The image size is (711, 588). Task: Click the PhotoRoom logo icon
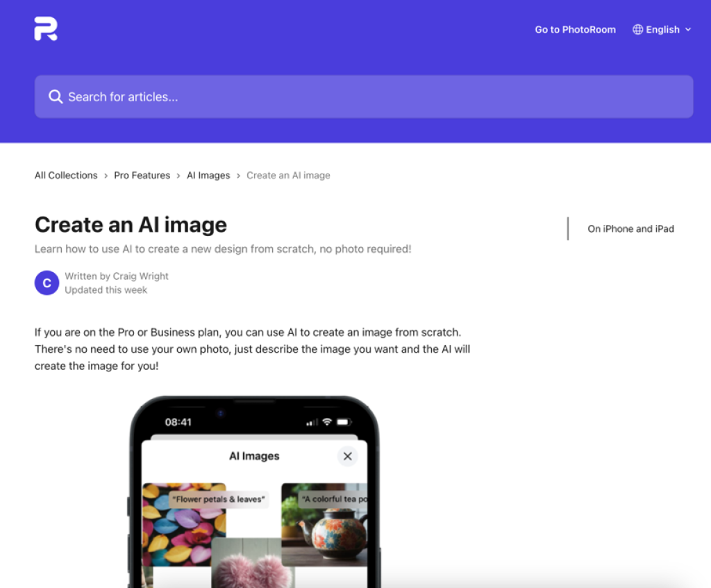pos(46,29)
